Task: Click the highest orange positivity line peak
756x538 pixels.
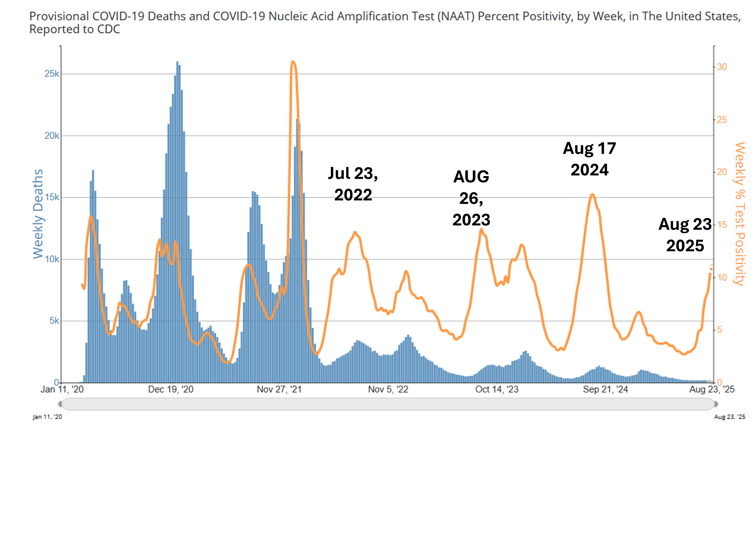Action: click(293, 62)
